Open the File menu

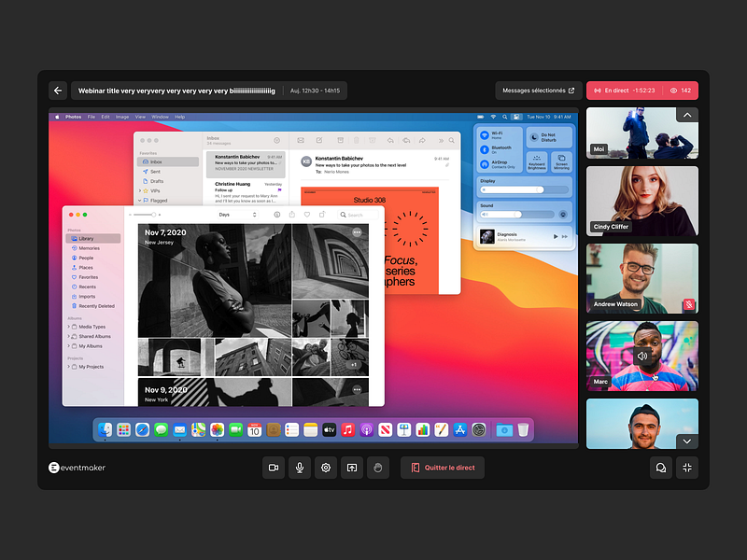pos(91,117)
